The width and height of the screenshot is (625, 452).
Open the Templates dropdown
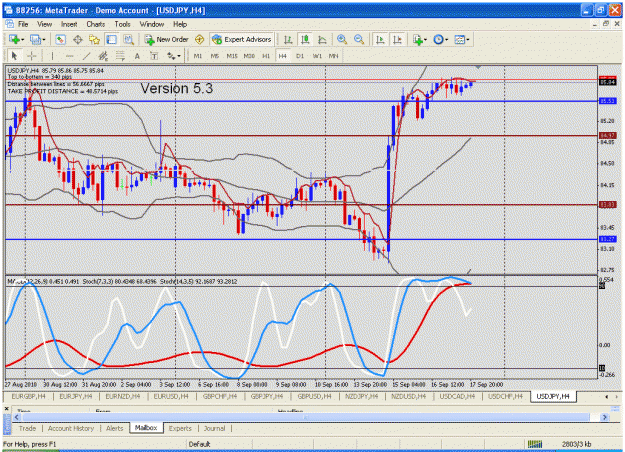click(462, 39)
